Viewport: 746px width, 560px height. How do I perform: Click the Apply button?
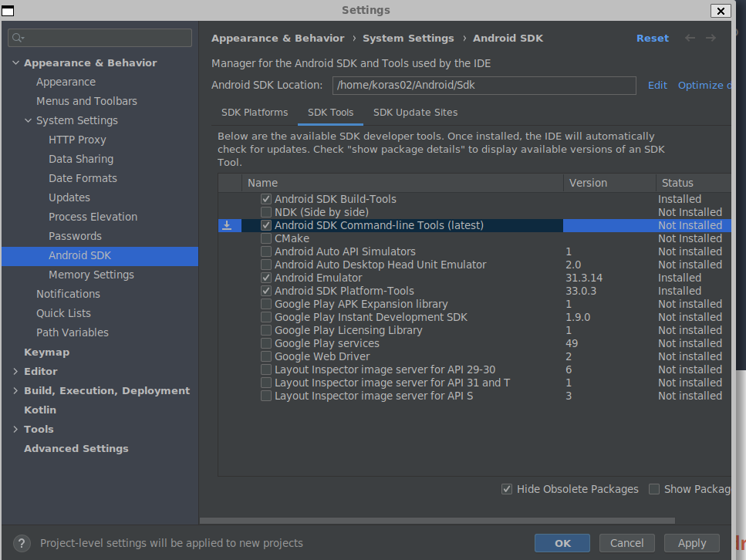pos(692,543)
